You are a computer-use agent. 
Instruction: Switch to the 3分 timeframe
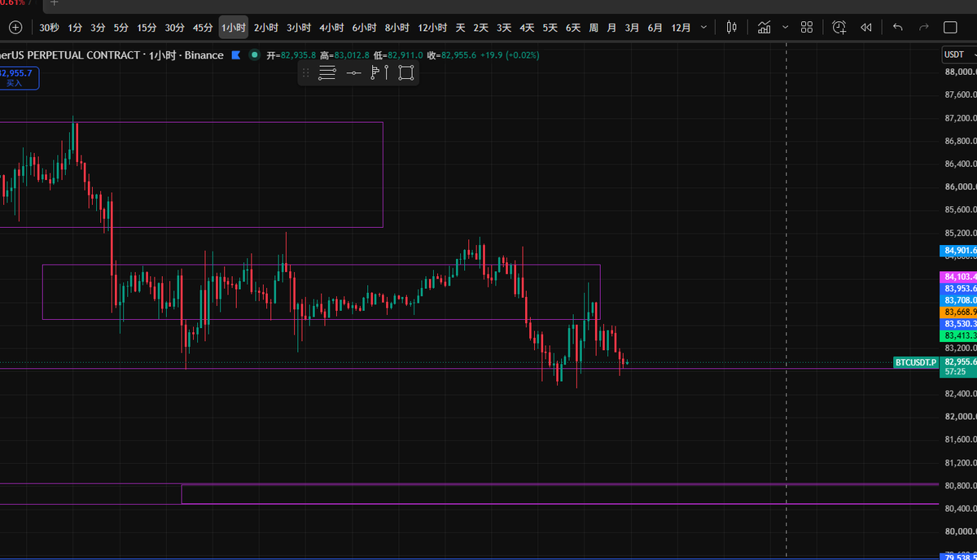click(98, 28)
